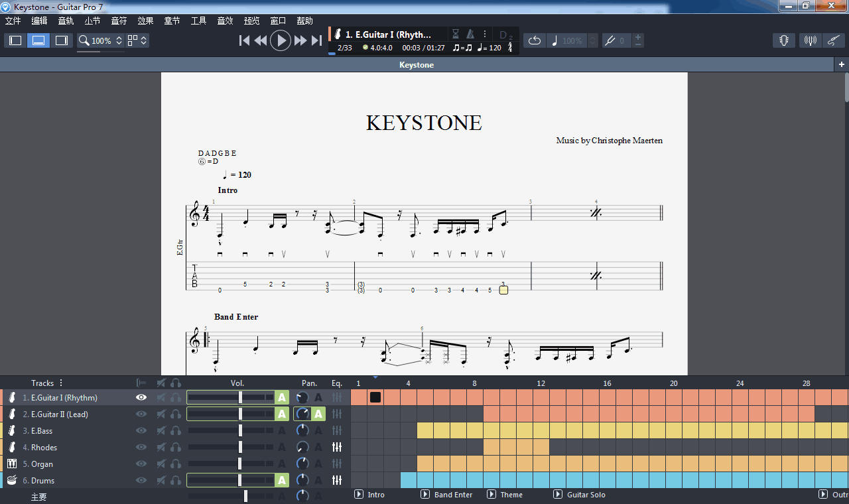The height and width of the screenshot is (504, 849).
Task: Click the vertical scrollbar of the score
Action: click(846, 86)
